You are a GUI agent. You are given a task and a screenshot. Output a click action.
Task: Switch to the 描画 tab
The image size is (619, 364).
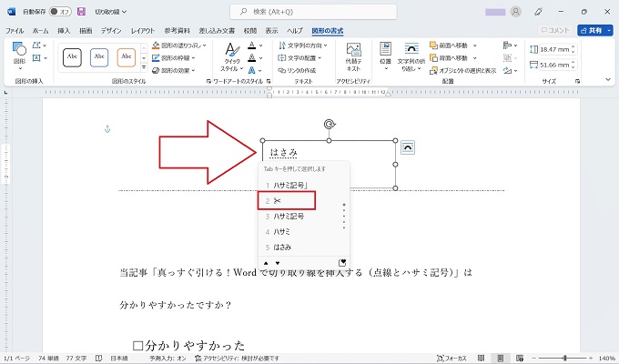[x=86, y=30]
